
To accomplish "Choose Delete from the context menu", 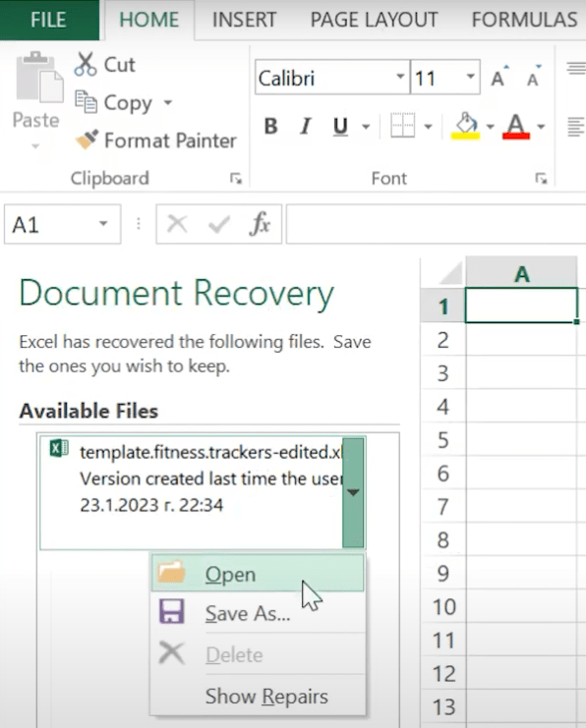I will 258,654.
